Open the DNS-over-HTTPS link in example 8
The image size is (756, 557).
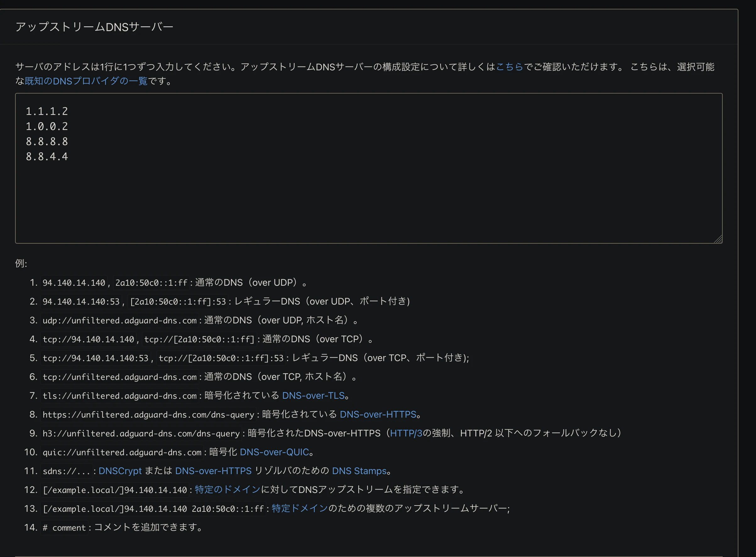pos(378,414)
